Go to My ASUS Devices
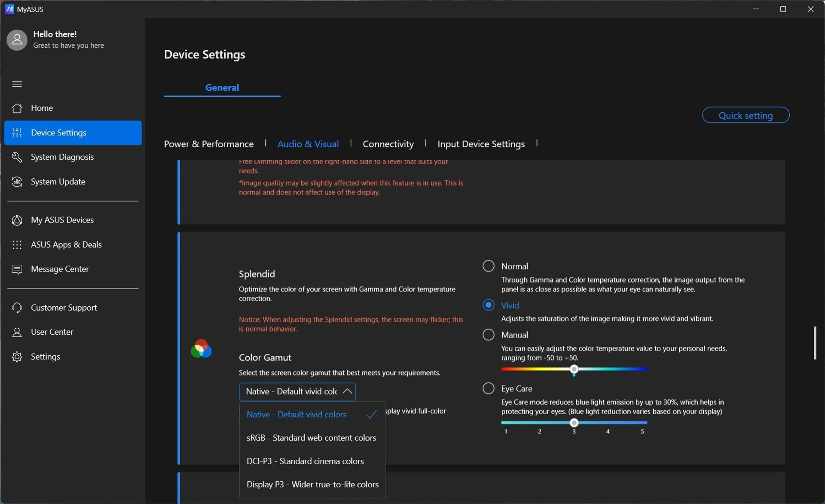Image resolution: width=825 pixels, height=504 pixels. click(x=73, y=220)
